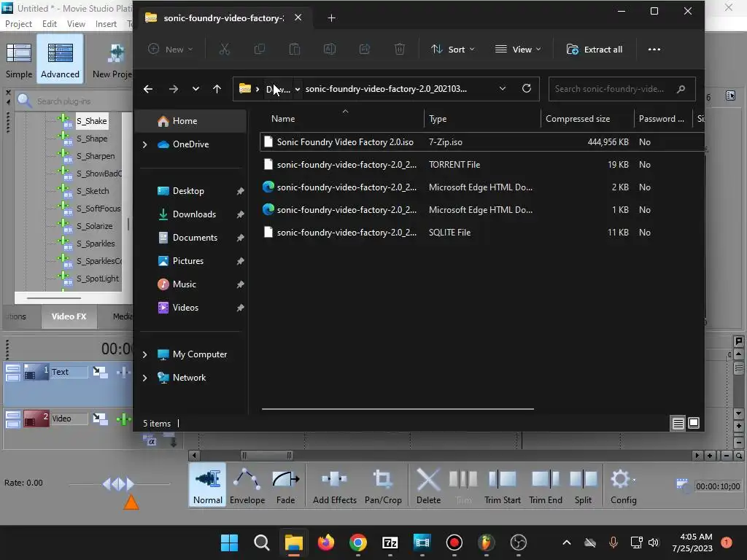The image size is (747, 560).
Task: Expand the Network tree node
Action: pos(145,378)
